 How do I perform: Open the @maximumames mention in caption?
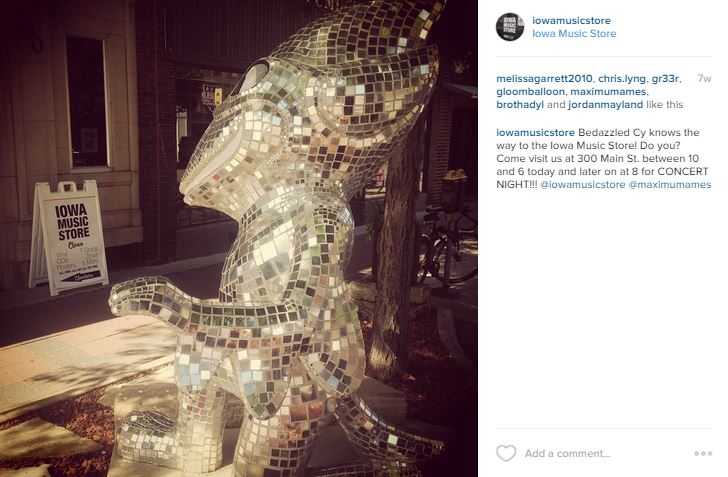click(x=670, y=184)
